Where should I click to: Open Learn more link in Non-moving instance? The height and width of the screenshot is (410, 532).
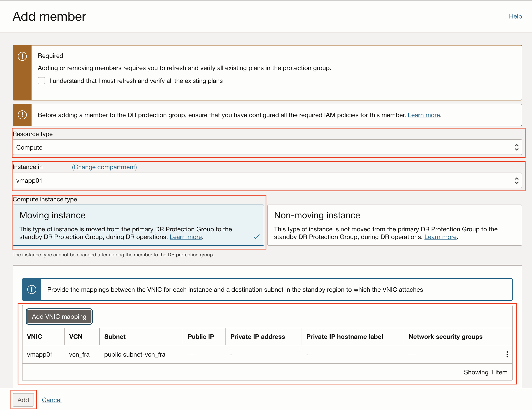point(440,237)
